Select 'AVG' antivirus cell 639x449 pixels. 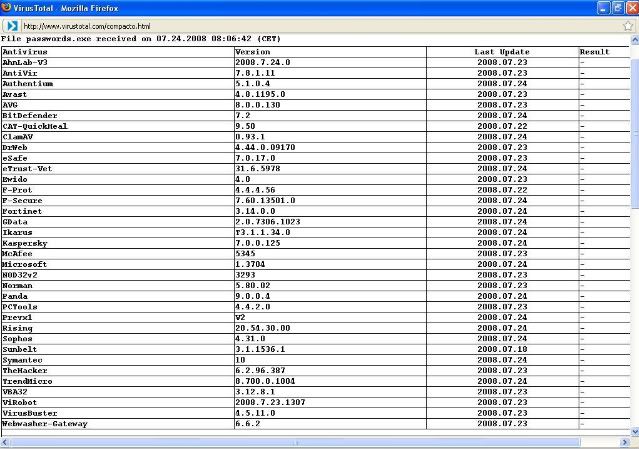pos(118,105)
